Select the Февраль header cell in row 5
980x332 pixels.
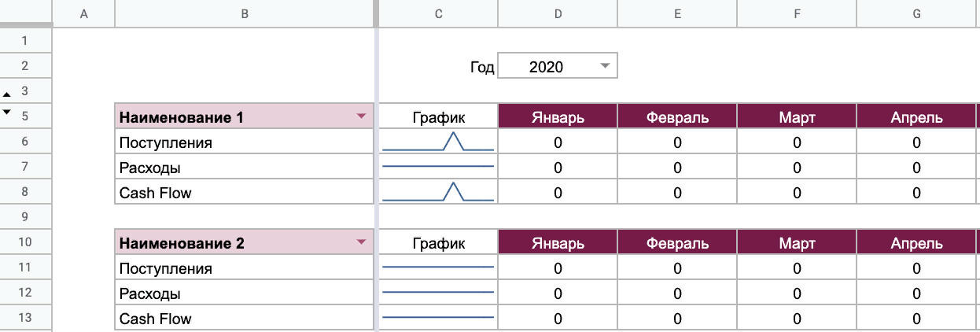(677, 117)
